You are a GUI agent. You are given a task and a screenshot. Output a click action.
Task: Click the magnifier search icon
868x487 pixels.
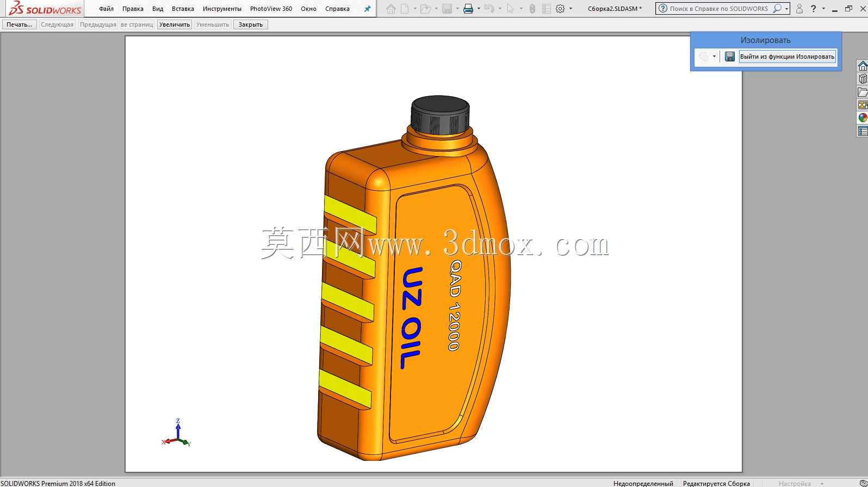777,9
